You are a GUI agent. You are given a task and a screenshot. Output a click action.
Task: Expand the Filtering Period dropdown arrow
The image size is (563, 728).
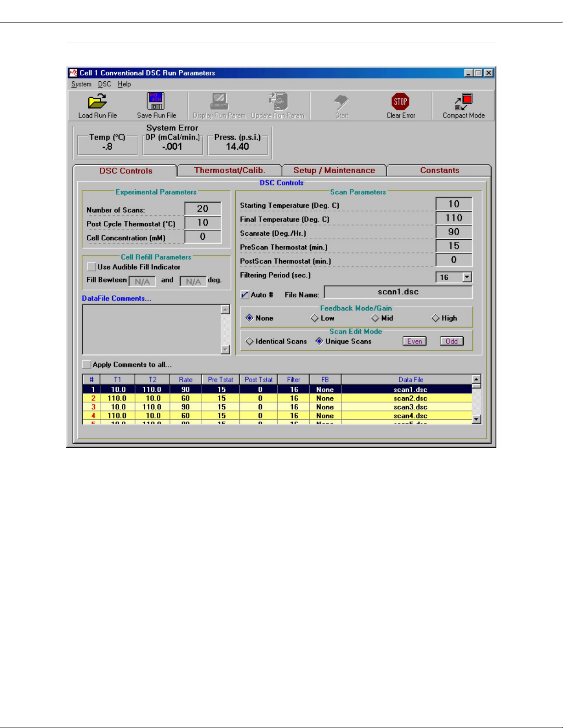click(x=467, y=277)
